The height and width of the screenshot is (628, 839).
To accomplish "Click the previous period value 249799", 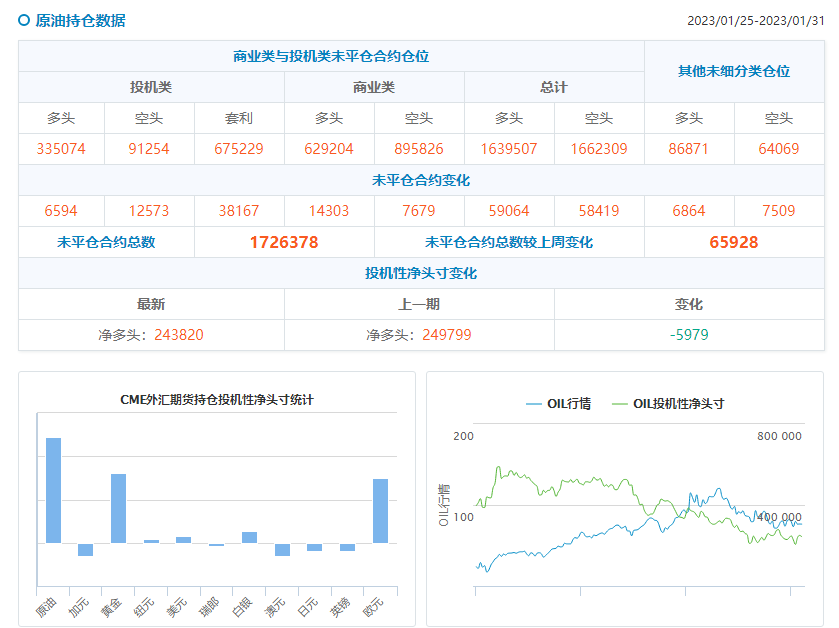I will pyautogui.click(x=448, y=335).
